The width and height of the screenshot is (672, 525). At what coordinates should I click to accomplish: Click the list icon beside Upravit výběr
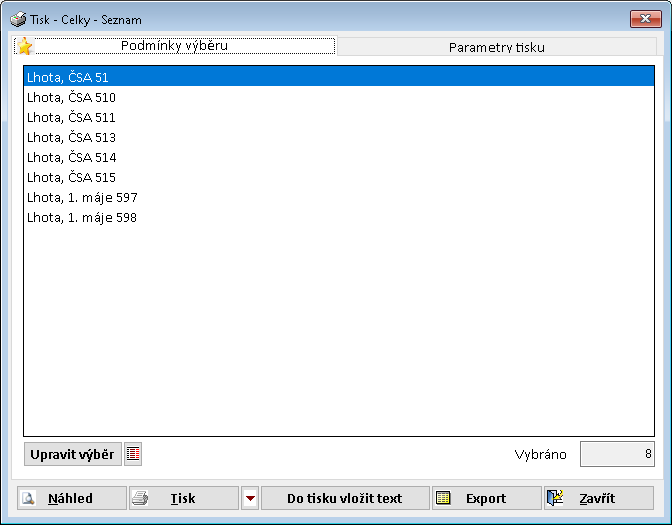(x=133, y=454)
